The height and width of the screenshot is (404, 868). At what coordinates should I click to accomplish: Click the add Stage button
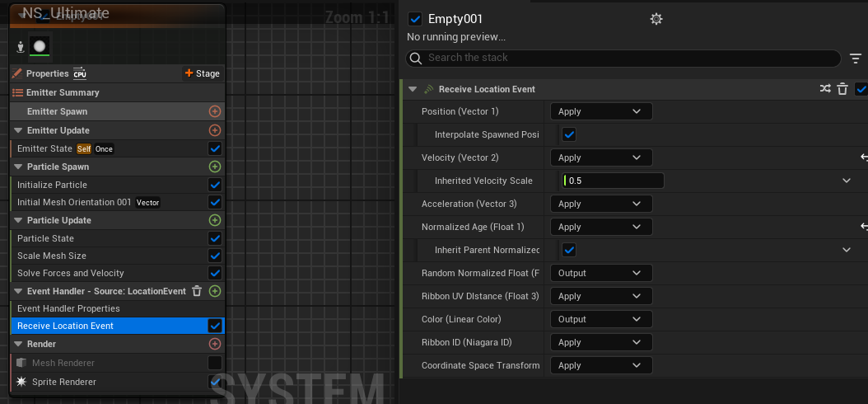tap(203, 73)
